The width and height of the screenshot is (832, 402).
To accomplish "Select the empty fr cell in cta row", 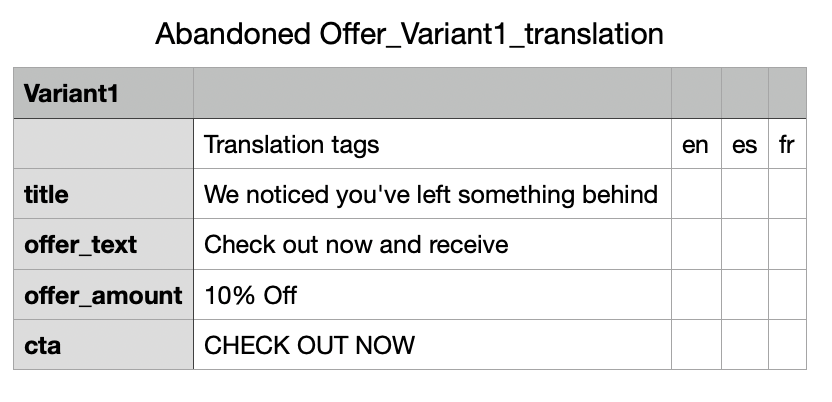I will [787, 345].
